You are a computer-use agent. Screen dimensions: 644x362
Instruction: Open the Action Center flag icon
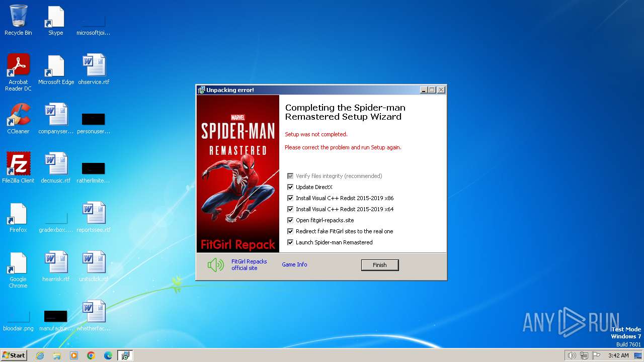pyautogui.click(x=596, y=355)
